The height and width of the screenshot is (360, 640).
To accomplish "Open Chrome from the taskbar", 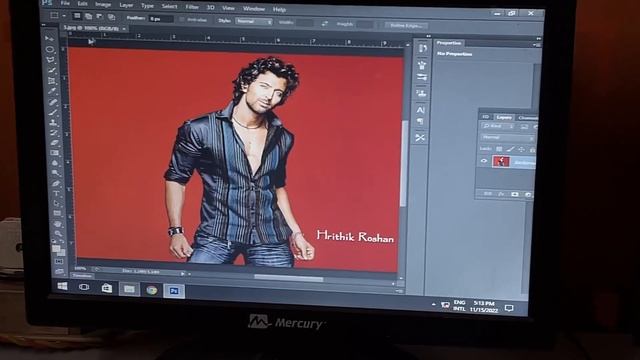I will coord(152,290).
